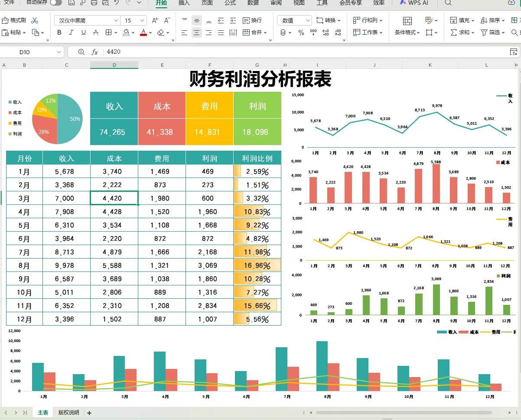Decrease font size with the A- icon
The height and width of the screenshot is (420, 521).
click(x=168, y=20)
